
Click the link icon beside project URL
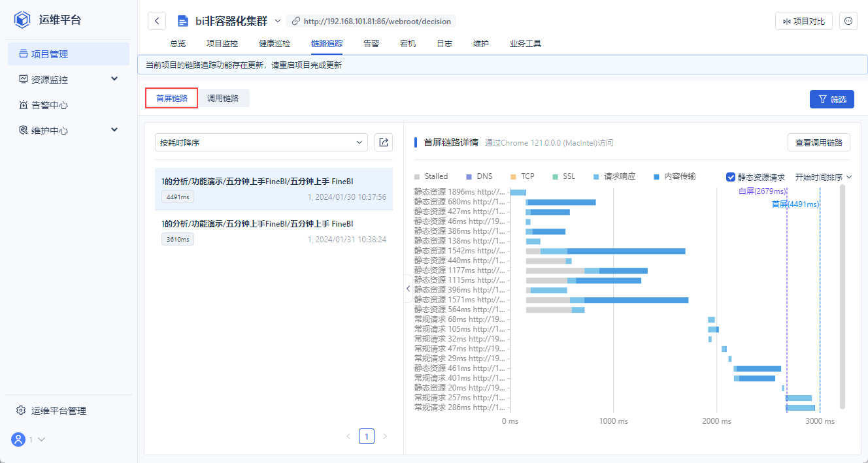pos(296,21)
